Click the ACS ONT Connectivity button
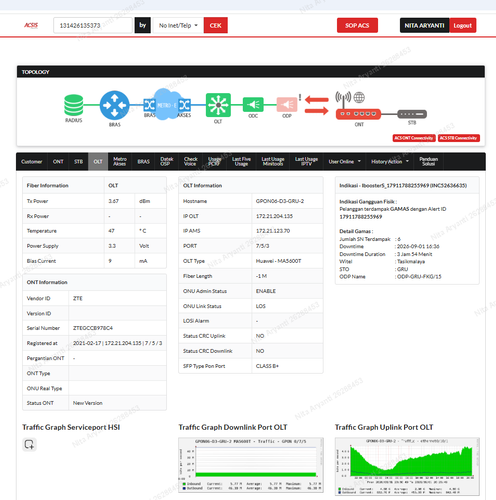The width and height of the screenshot is (496, 500). pyautogui.click(x=414, y=138)
